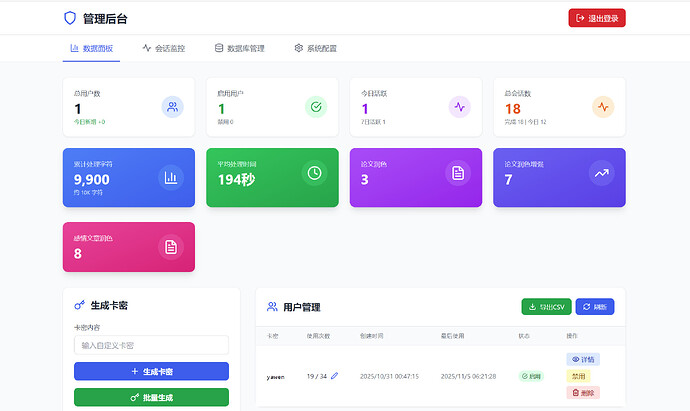This screenshot has height=411, width=690.
Task: Click the trend arrow icon on 论文润色增强 card
Action: pos(602,173)
